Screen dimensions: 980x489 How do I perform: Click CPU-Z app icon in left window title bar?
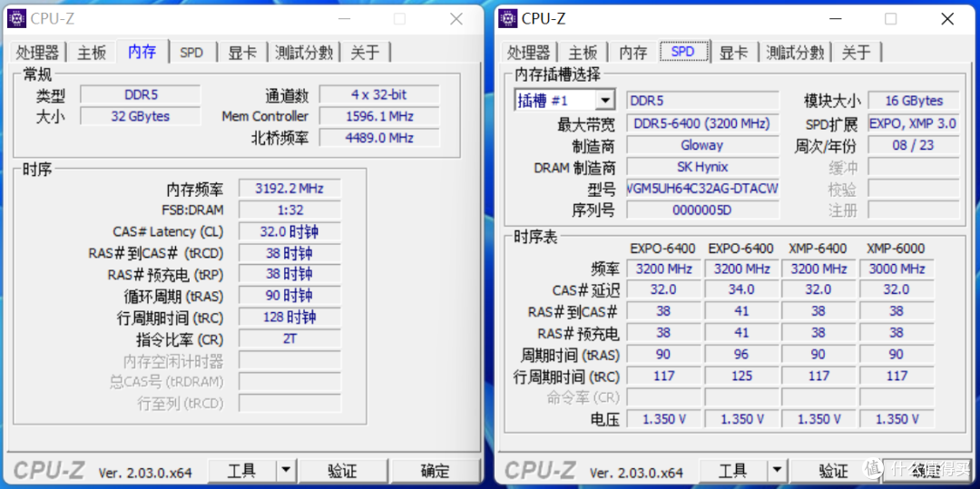[x=17, y=19]
